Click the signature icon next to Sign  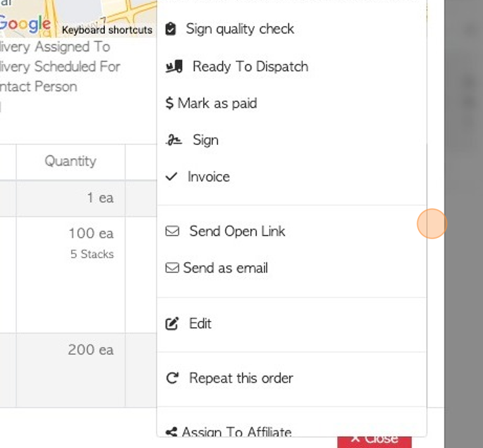174,140
